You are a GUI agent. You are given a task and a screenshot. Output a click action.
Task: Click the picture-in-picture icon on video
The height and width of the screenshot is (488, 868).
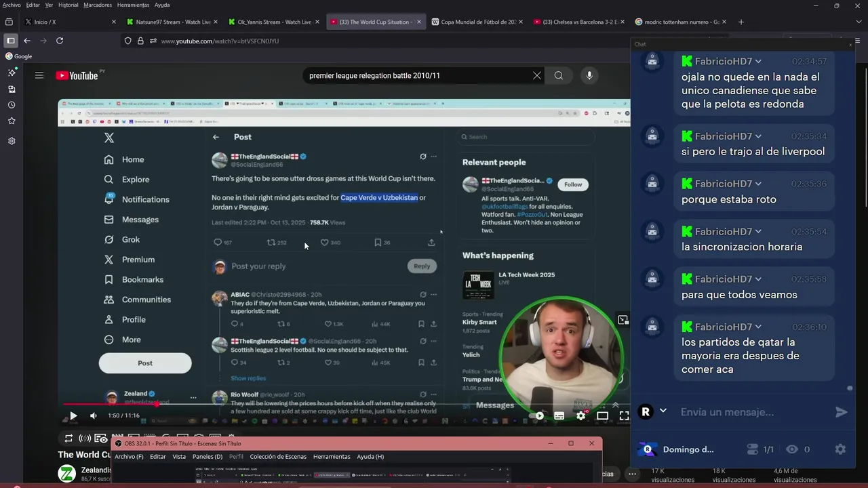click(x=623, y=320)
